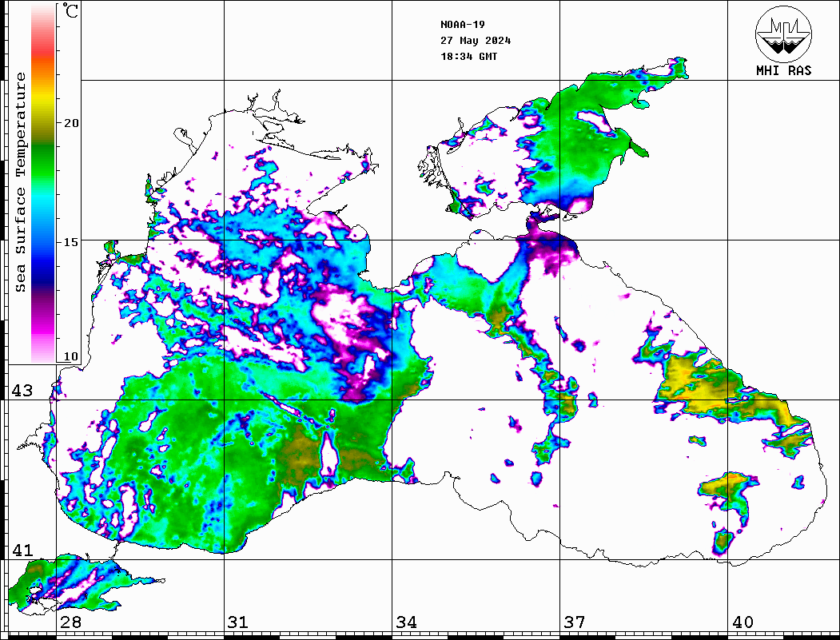Click the longitude label "37"
Screen dimensions: 840x640
click(575, 622)
